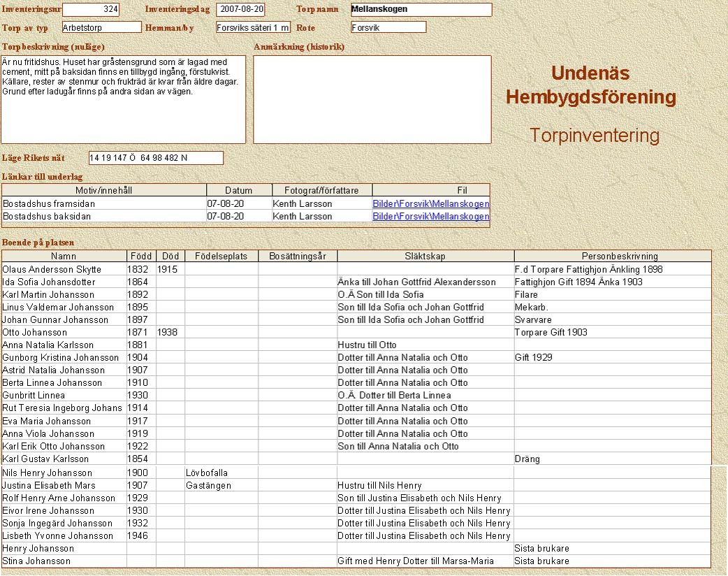Click the Lövbofalla birthplace cell
This screenshot has width=728, height=576.
(x=221, y=473)
